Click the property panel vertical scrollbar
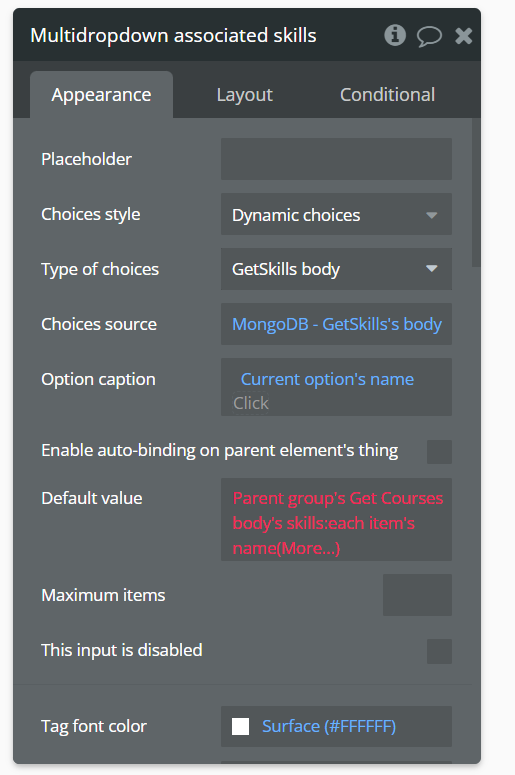 (476, 193)
